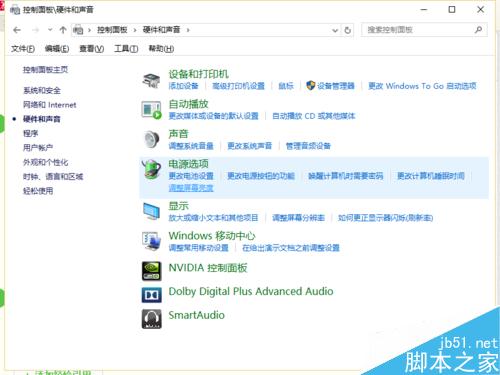Click the 控制面板 breadcrumb segment
Screen dimensions: 500x375
click(112, 30)
